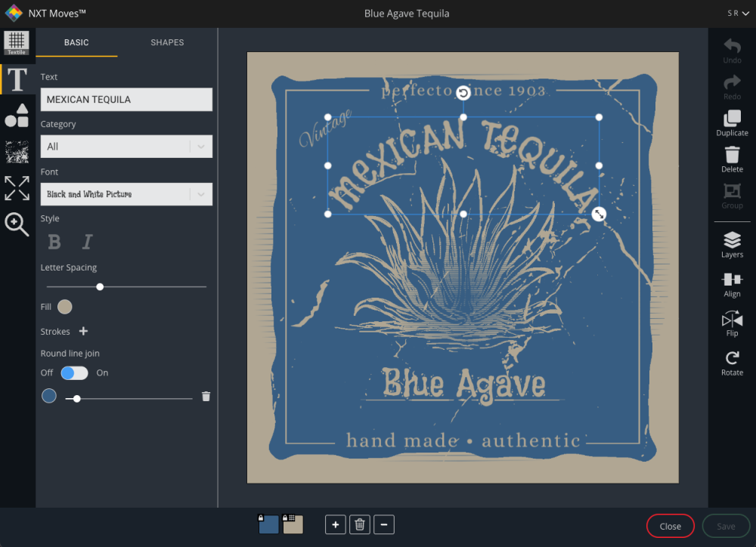Select the Text tool
This screenshot has height=547, width=756.
(x=16, y=79)
